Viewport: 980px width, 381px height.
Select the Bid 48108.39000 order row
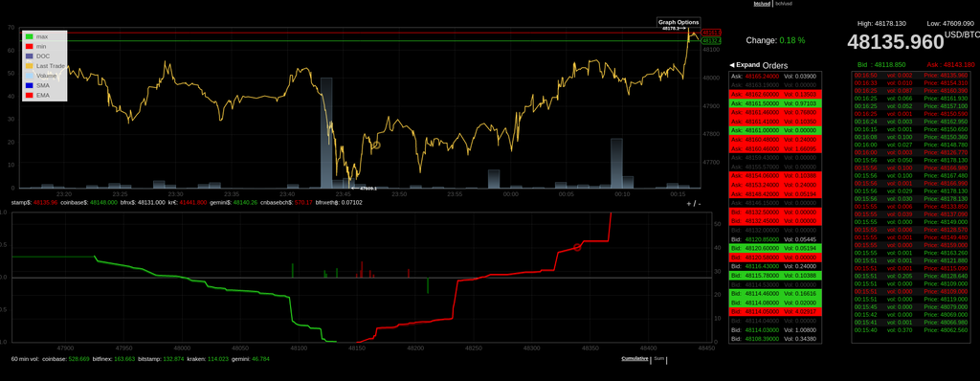775,339
